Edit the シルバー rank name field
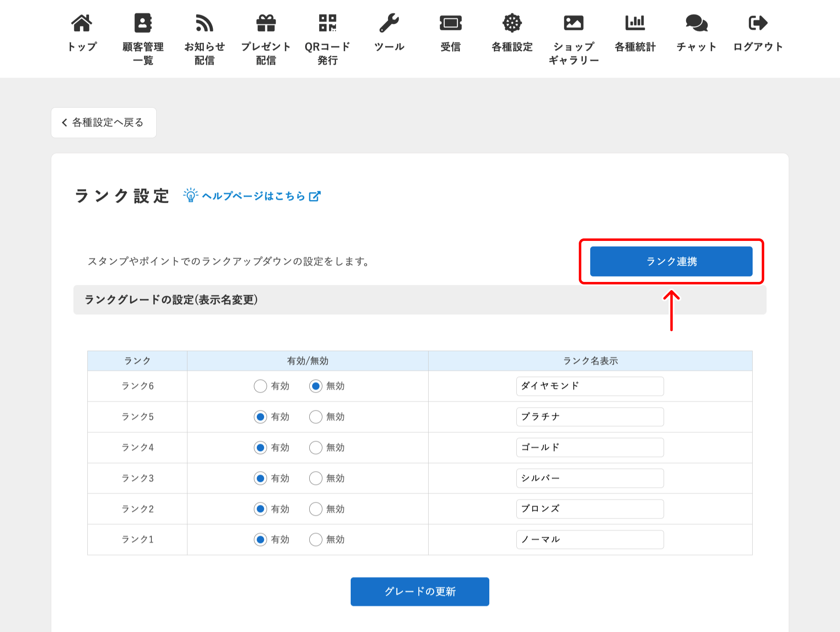 [x=590, y=479]
